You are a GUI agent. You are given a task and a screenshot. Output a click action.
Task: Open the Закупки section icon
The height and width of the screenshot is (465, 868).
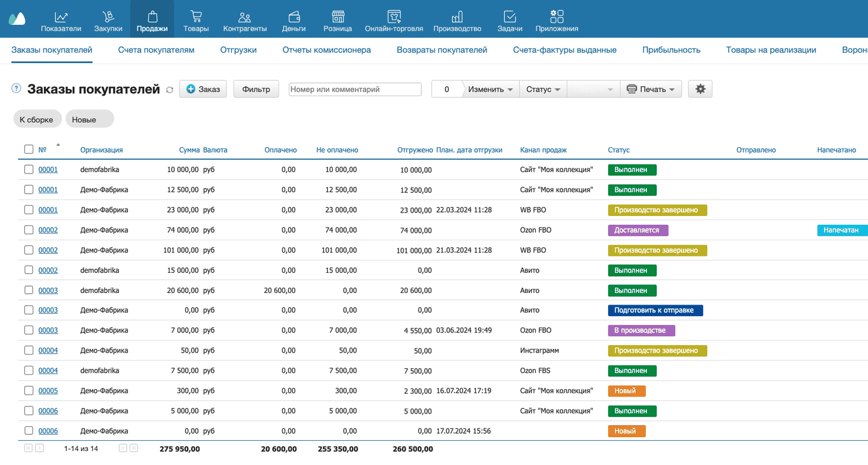(108, 17)
